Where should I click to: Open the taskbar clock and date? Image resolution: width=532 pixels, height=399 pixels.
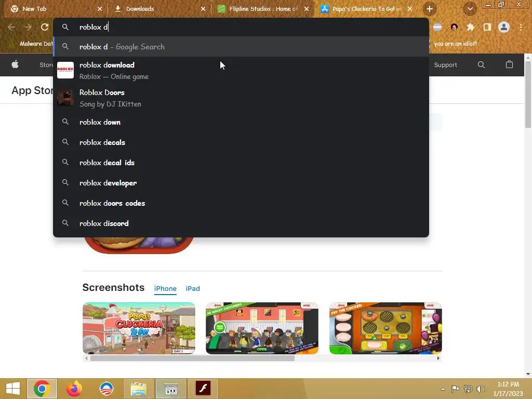point(508,389)
